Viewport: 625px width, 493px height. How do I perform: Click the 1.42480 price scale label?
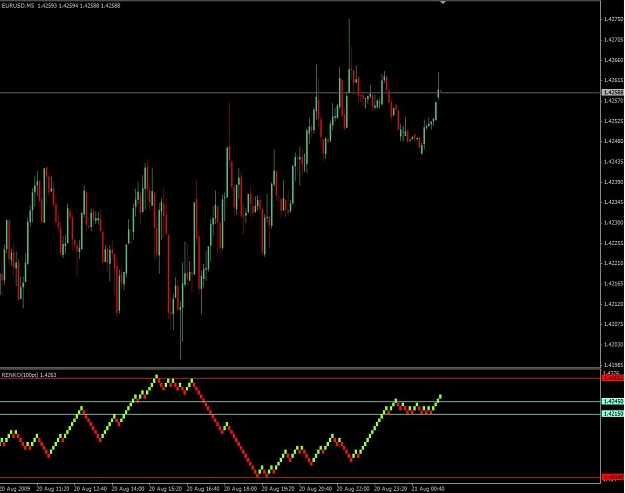coord(613,141)
